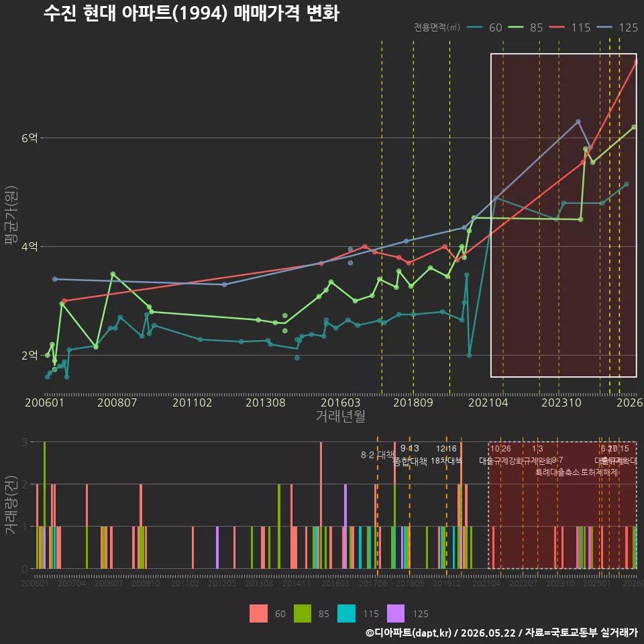Image resolution: width=644 pixels, height=644 pixels.
Task: Click the '12·16 18차대책' annotation label
Action: point(446,455)
